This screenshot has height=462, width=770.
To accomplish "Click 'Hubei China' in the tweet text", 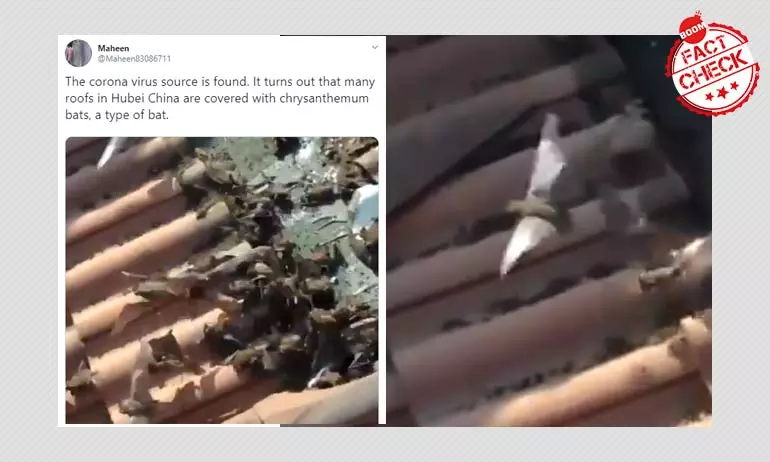I will point(145,98).
